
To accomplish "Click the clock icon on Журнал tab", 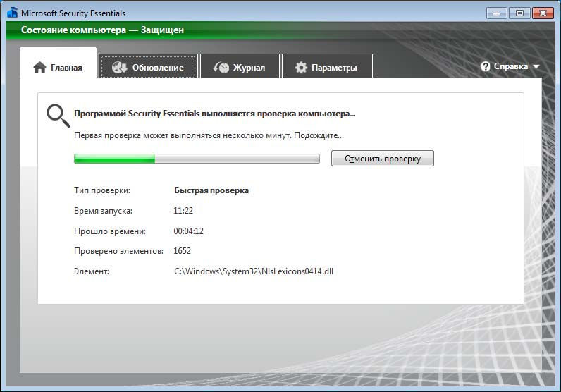I will point(221,68).
